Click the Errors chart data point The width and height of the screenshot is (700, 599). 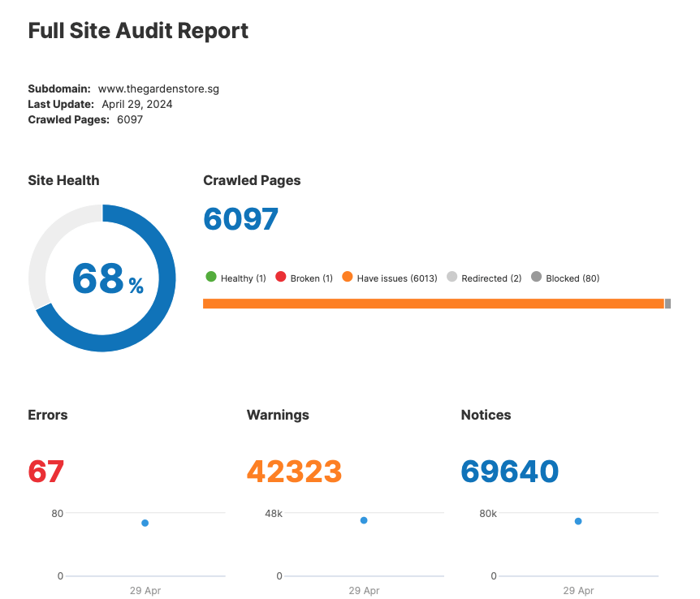click(x=145, y=523)
